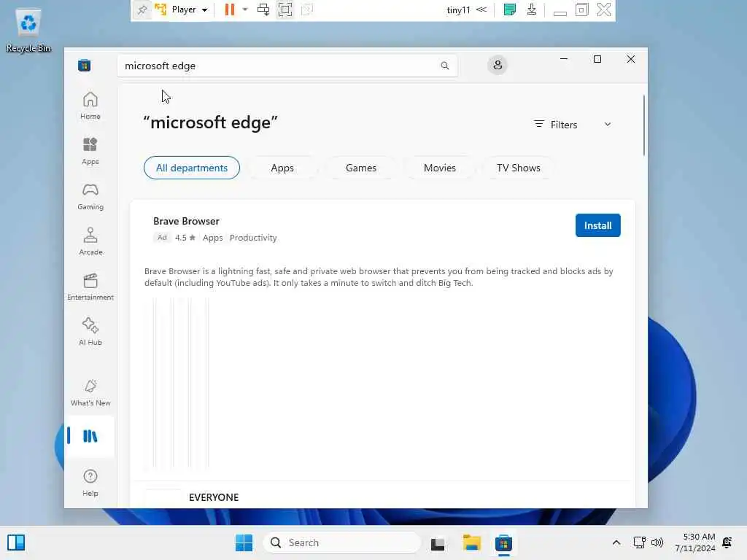Open the Windows Start button
This screenshot has height=560, width=747.
point(244,542)
